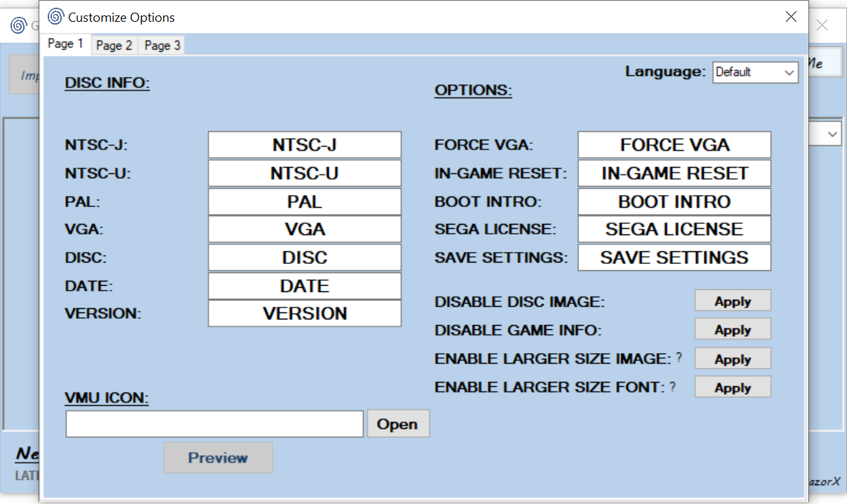Click the Preview button
847x504 pixels.
tap(218, 458)
